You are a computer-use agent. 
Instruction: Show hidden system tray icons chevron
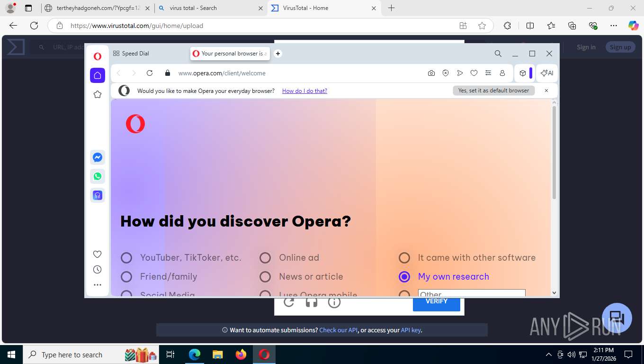coord(549,355)
